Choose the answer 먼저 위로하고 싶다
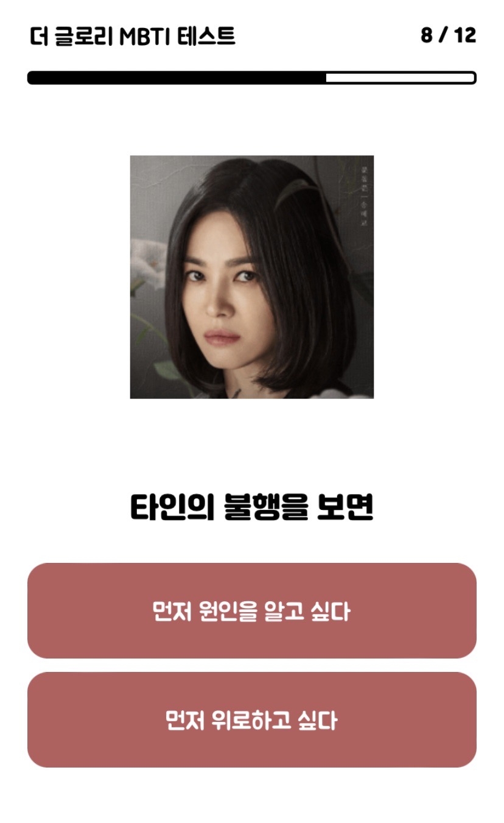The height and width of the screenshot is (823, 504). pos(251,719)
